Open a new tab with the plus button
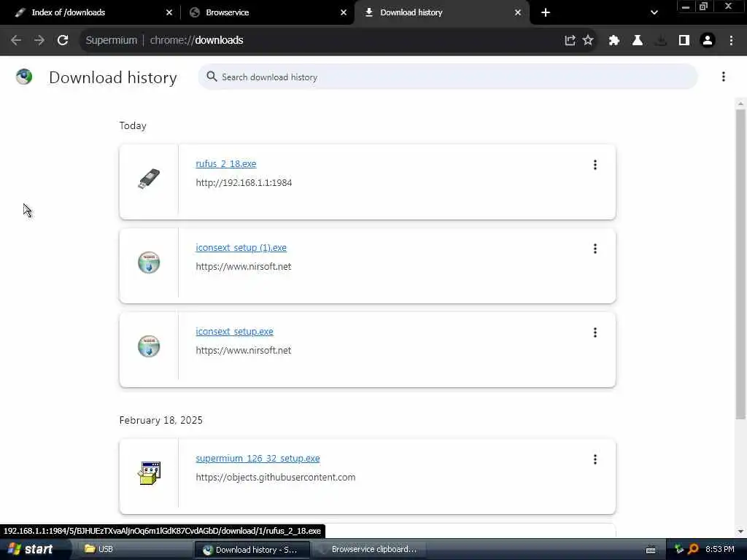 pyautogui.click(x=546, y=12)
